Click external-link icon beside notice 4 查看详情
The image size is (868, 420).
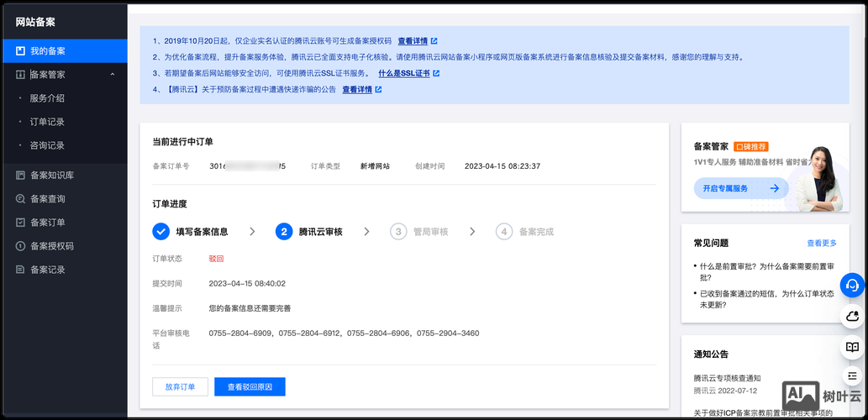click(x=378, y=90)
